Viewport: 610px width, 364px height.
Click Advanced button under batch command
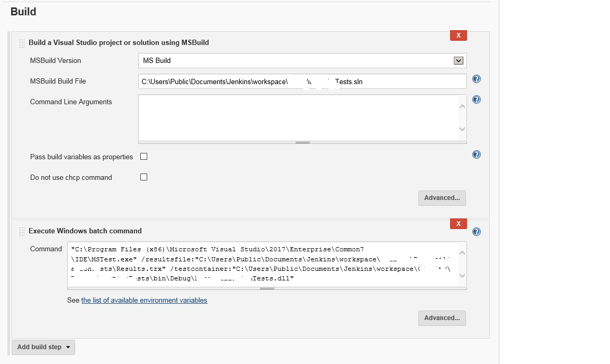pyautogui.click(x=442, y=318)
